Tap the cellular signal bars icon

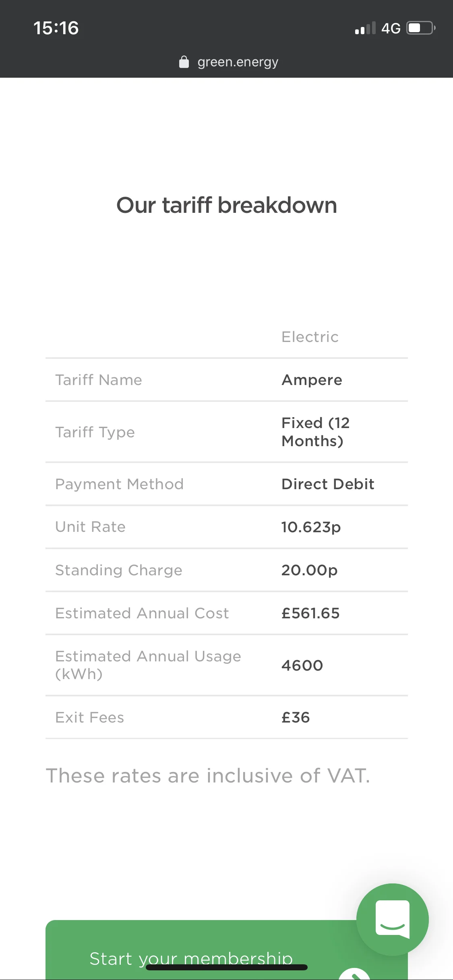(x=365, y=28)
